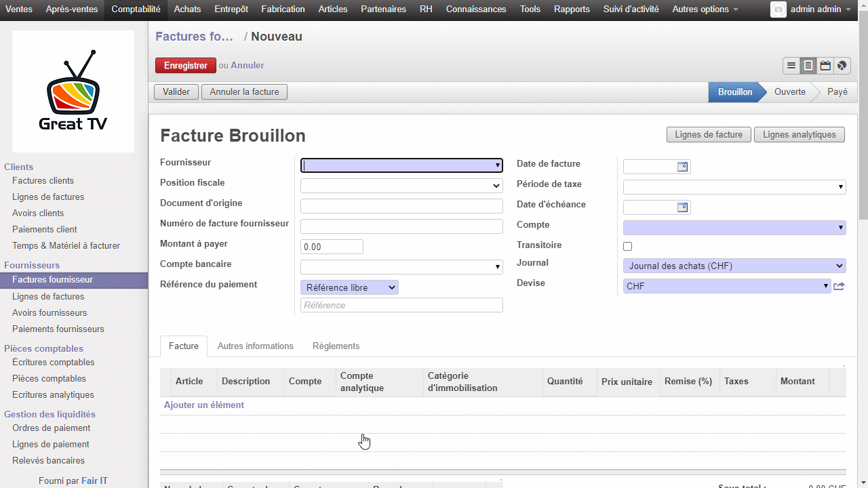868x488 pixels.
Task: Expand the Compte dropdown in invoice header
Action: pyautogui.click(x=841, y=228)
